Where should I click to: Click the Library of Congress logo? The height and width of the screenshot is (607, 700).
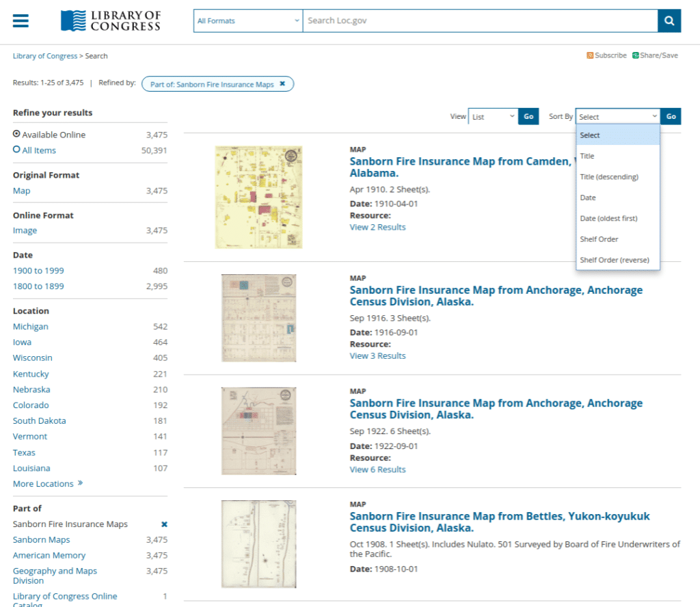110,21
